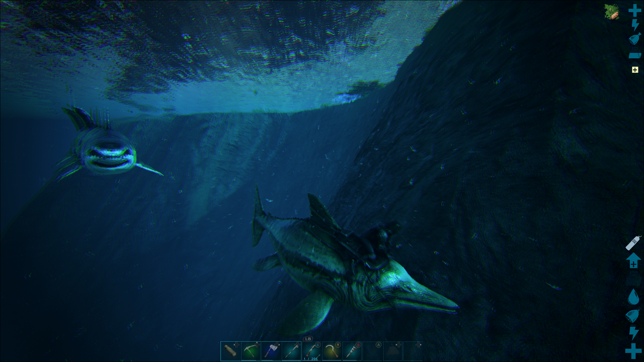Click the green map buff icon top-right
The width and height of the screenshot is (644, 362).
(x=612, y=12)
